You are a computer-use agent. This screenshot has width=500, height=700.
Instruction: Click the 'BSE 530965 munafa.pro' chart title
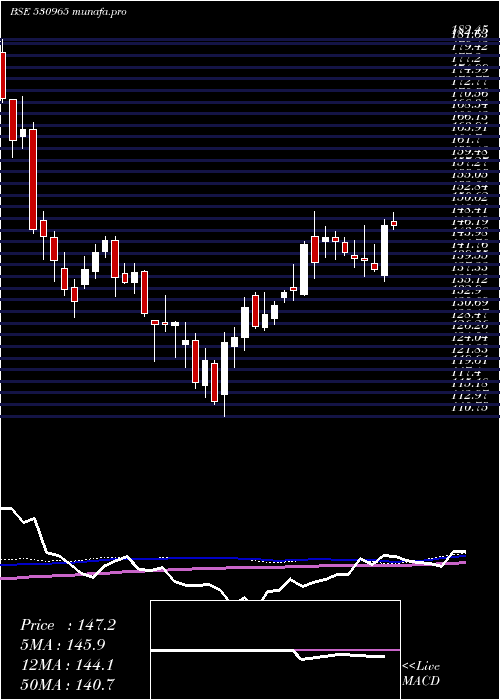68,12
